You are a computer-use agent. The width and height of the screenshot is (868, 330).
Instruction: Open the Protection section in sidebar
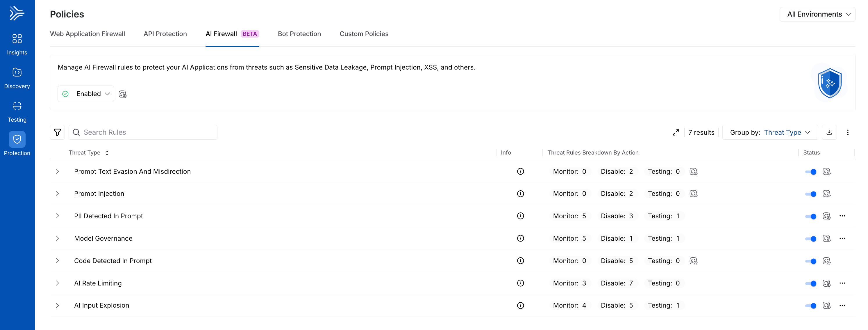pyautogui.click(x=17, y=144)
